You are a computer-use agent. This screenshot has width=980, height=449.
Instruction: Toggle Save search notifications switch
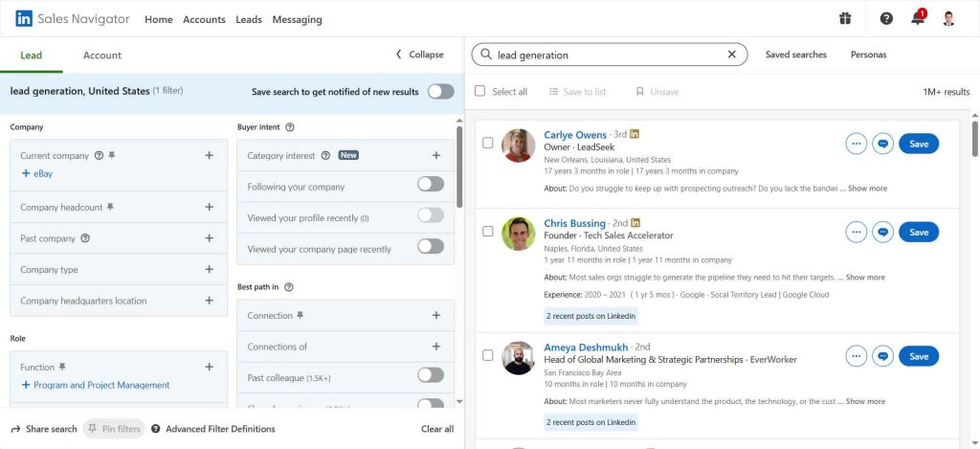(x=440, y=91)
